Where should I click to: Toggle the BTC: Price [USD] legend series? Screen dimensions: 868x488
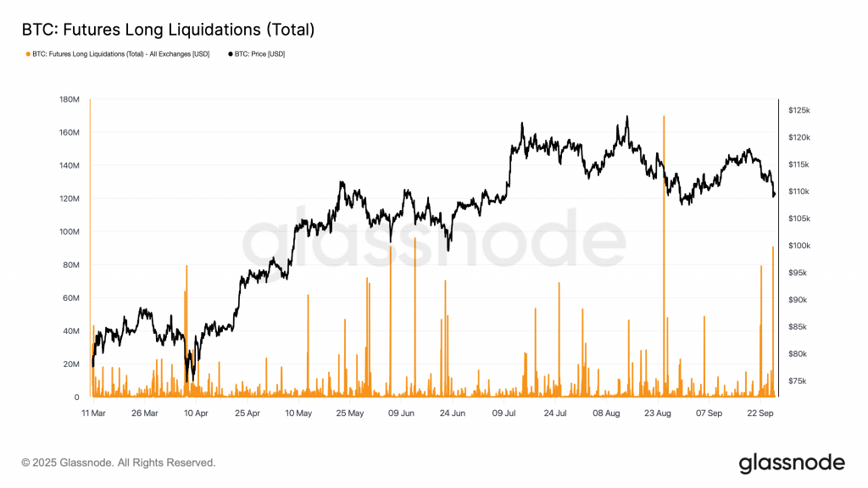(259, 54)
